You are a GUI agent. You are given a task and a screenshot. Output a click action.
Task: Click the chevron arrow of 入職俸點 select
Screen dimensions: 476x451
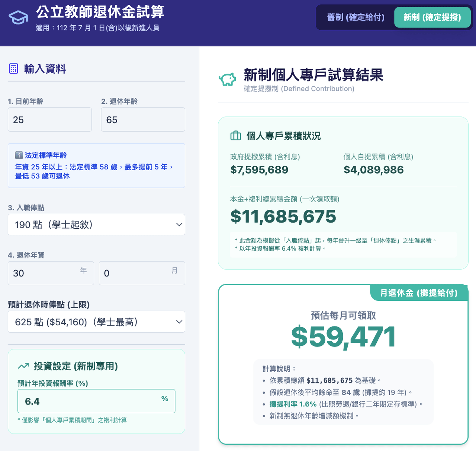tap(179, 225)
